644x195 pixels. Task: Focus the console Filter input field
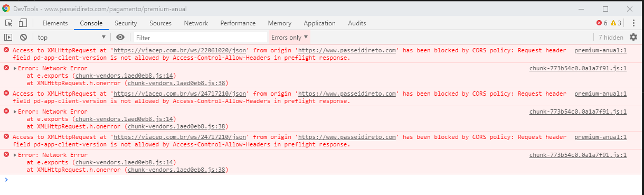pos(200,38)
